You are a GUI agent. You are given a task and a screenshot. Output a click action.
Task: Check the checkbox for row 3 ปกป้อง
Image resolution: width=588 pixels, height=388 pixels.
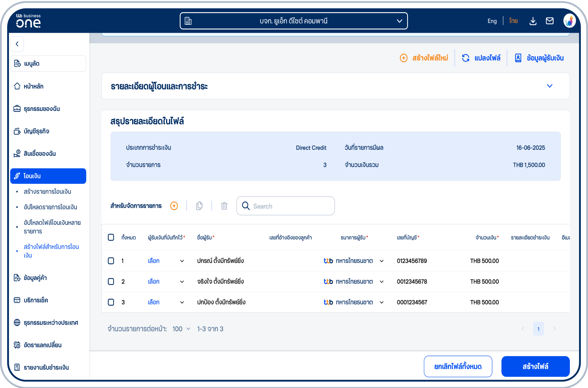111,302
